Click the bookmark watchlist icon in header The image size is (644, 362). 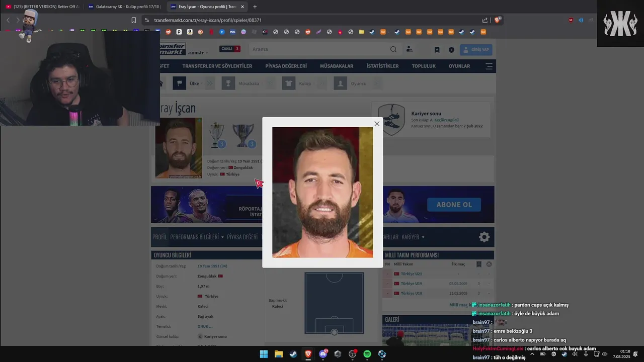tap(437, 50)
